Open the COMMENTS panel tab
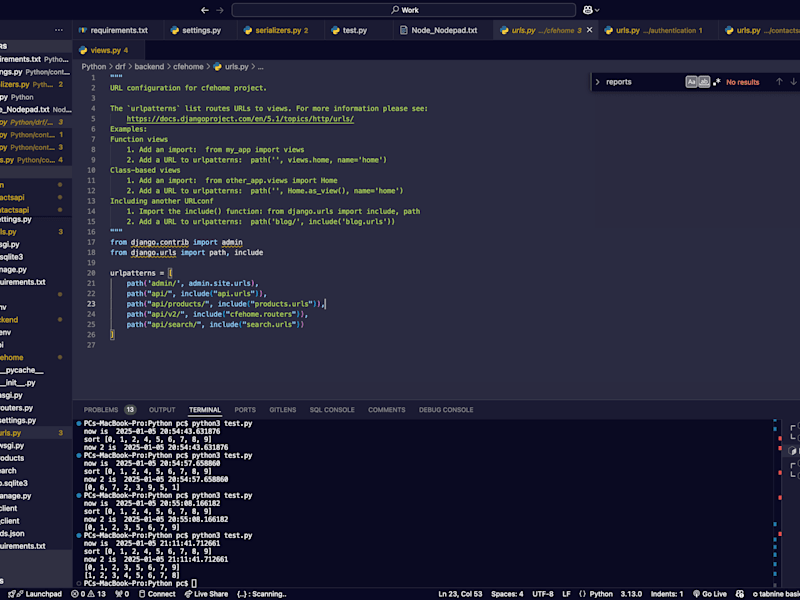This screenshot has width=800, height=600. (386, 410)
